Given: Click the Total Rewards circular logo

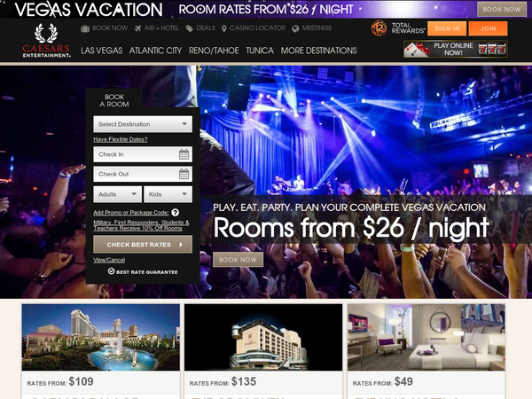Looking at the screenshot, I should coord(379,28).
